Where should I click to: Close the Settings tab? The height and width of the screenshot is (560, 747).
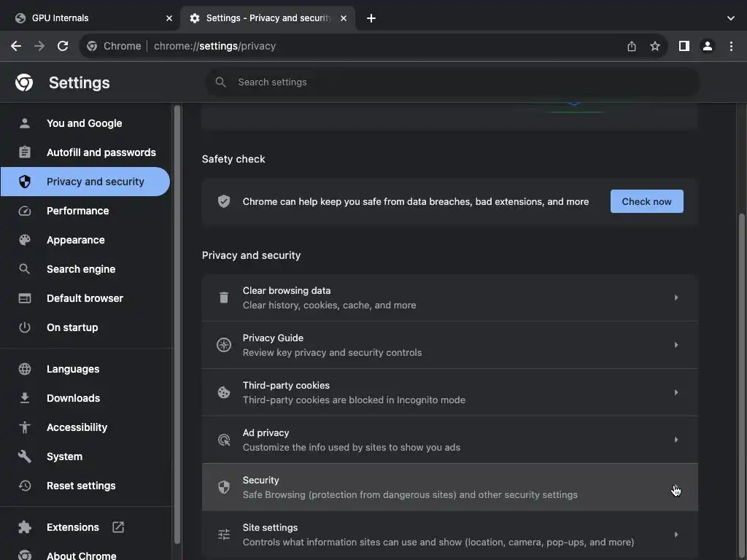point(344,18)
